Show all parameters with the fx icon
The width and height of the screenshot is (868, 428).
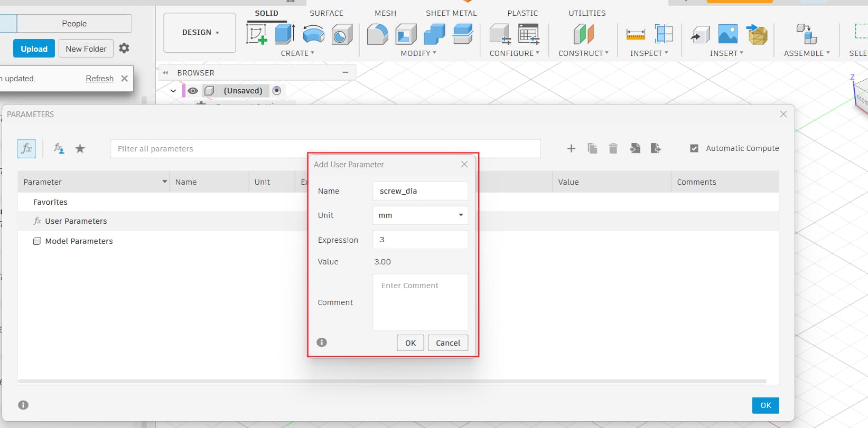click(x=26, y=149)
